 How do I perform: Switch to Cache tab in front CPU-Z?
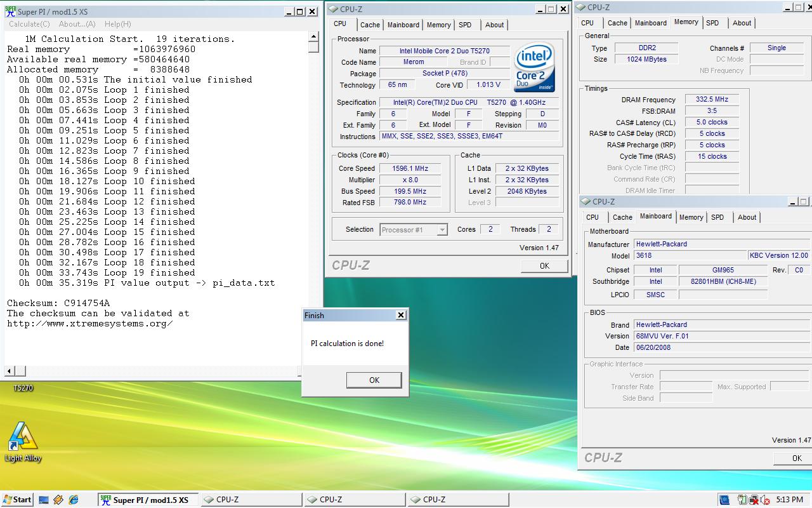[370, 25]
